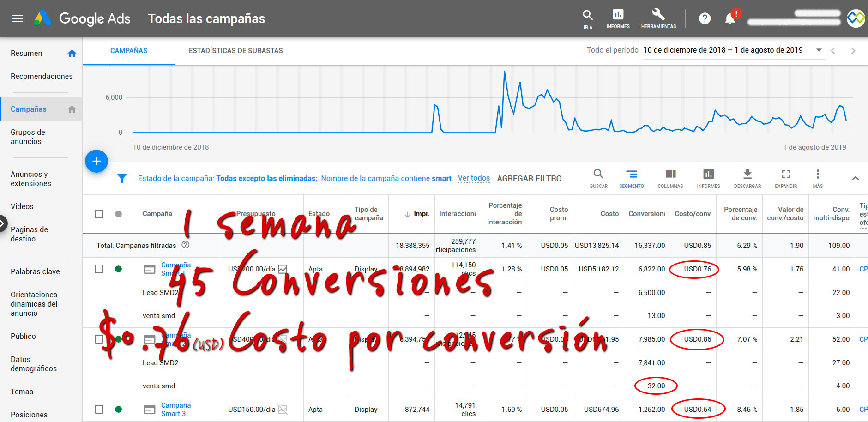Toggle the select-all campaigns checkbox
The image size is (868, 422).
[99, 214]
